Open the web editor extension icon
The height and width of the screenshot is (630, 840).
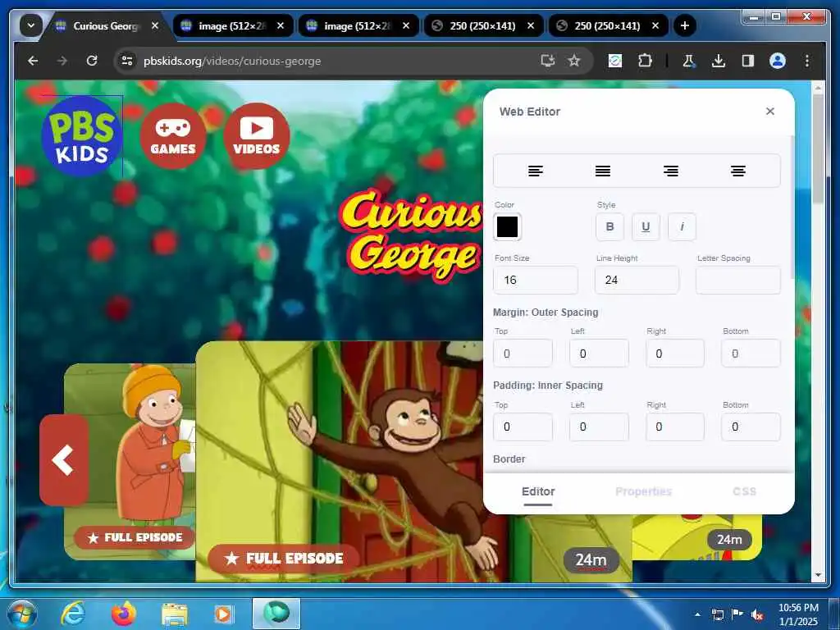pos(615,61)
